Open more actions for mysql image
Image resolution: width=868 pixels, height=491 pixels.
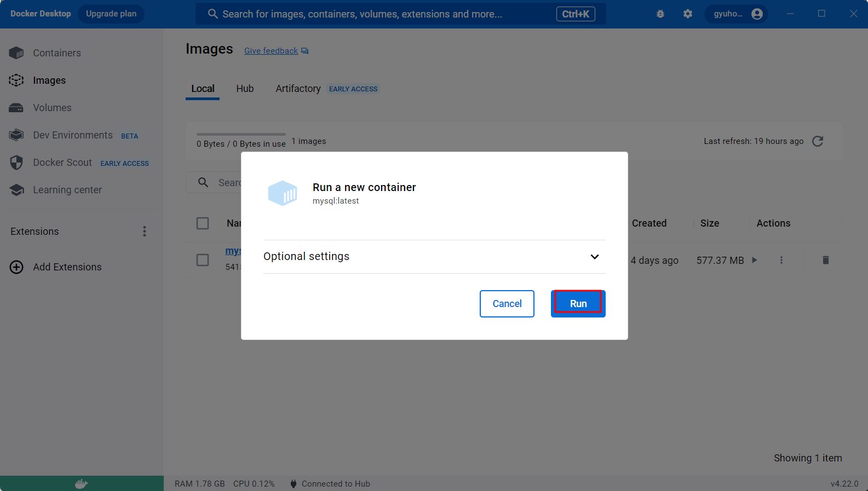781,260
